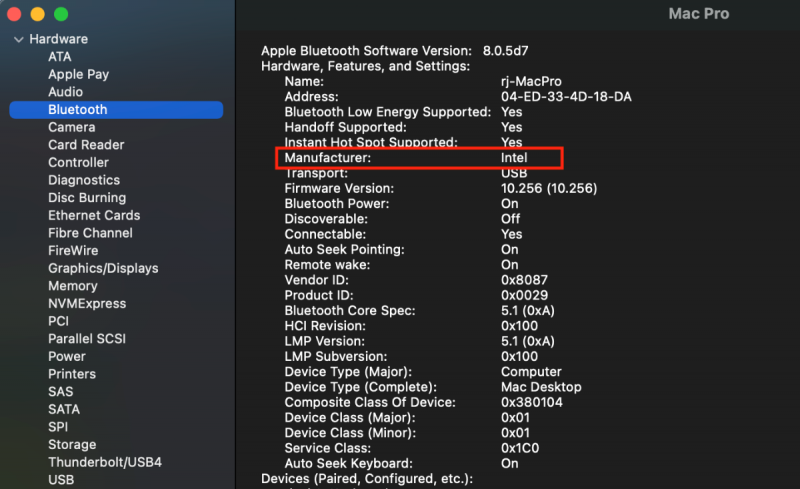Show Power information

pos(67,356)
